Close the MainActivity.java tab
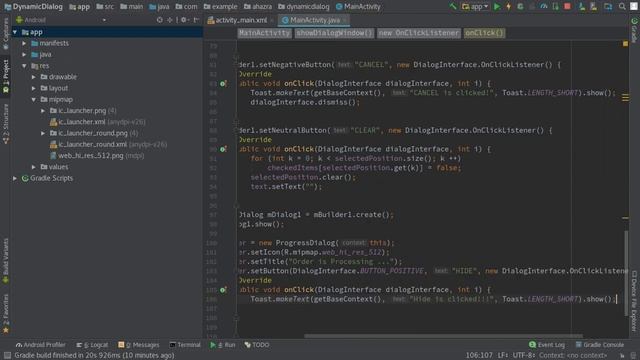The height and width of the screenshot is (360, 640). [345, 20]
